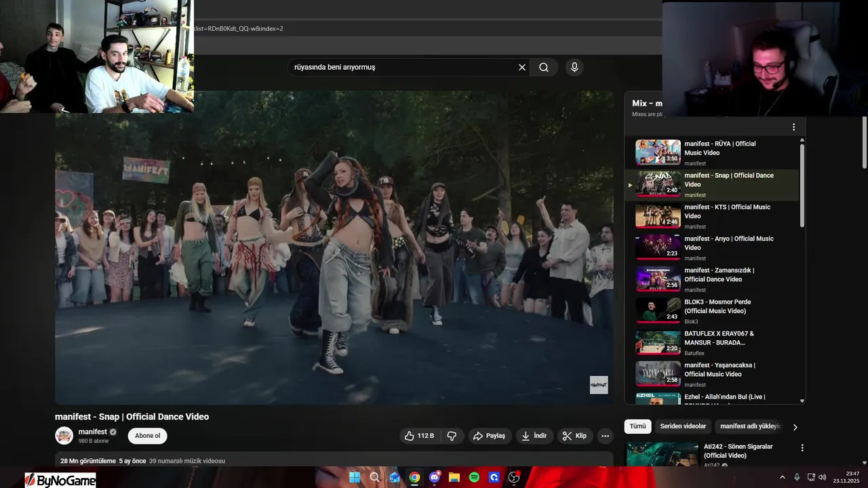The height and width of the screenshot is (488, 868).
Task: Play manifest - Zamansızdık dance video
Action: tap(712, 279)
